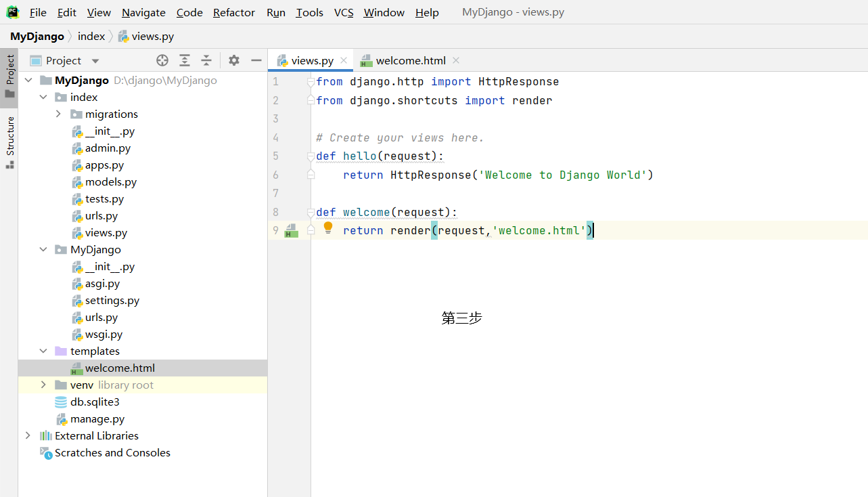Open the Project view dropdown
The image size is (868, 497).
coord(95,61)
